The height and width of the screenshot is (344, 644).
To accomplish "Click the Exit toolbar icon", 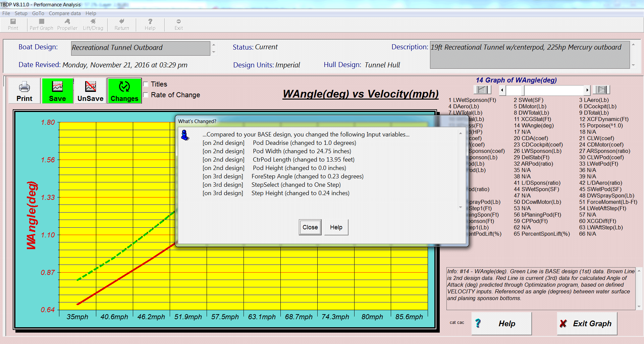I will 178,25.
